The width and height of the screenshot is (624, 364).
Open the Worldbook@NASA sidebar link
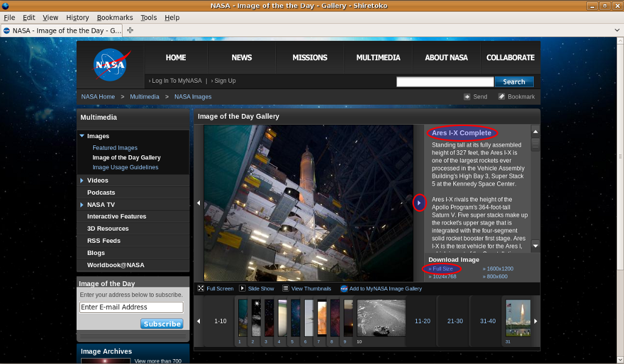pyautogui.click(x=116, y=265)
